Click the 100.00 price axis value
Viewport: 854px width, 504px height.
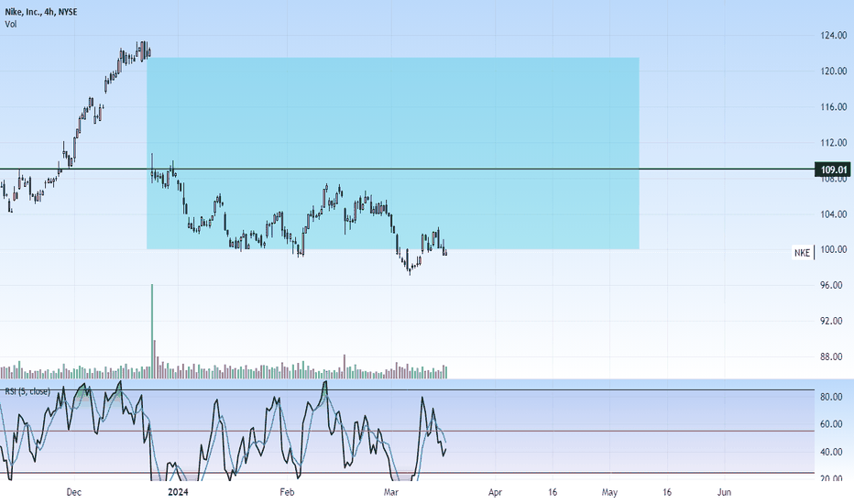(x=833, y=249)
